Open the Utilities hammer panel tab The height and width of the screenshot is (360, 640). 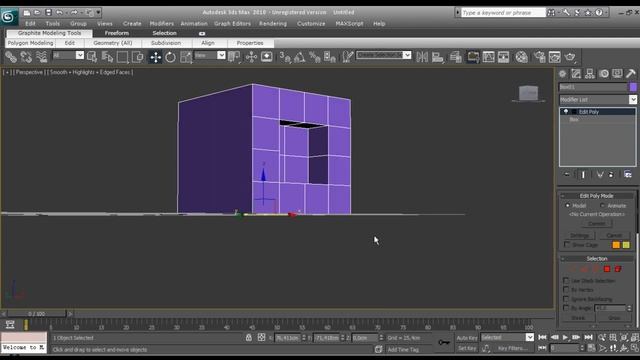pos(631,73)
